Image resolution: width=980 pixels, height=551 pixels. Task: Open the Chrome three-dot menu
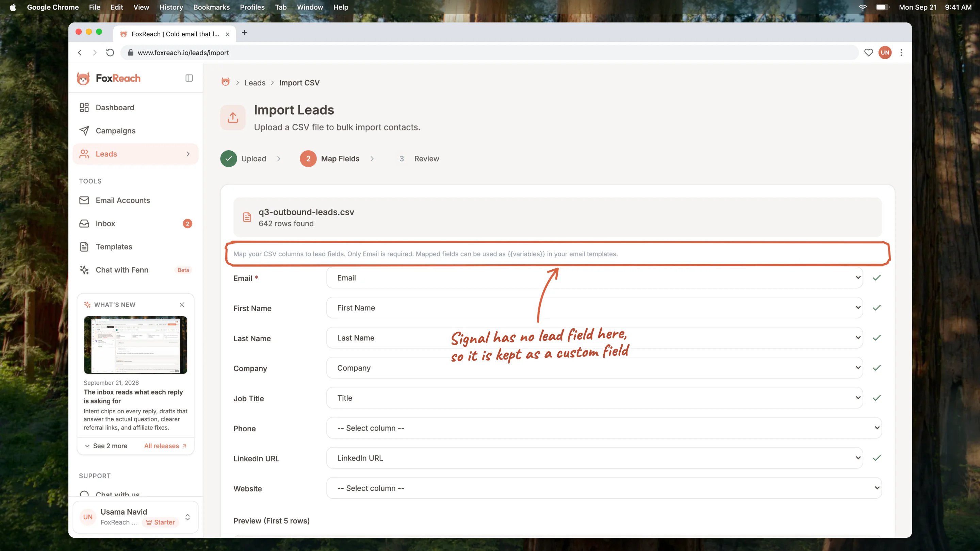(x=901, y=52)
